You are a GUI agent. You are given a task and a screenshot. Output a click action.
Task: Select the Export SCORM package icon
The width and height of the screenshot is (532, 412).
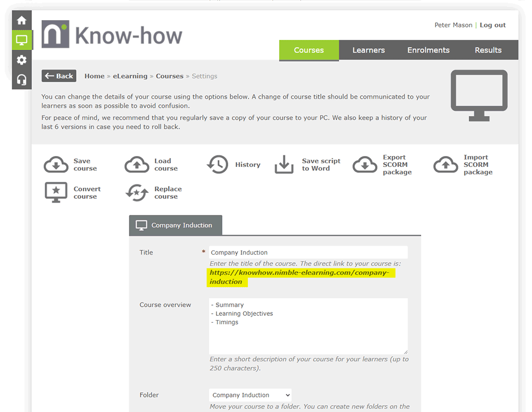tap(365, 165)
